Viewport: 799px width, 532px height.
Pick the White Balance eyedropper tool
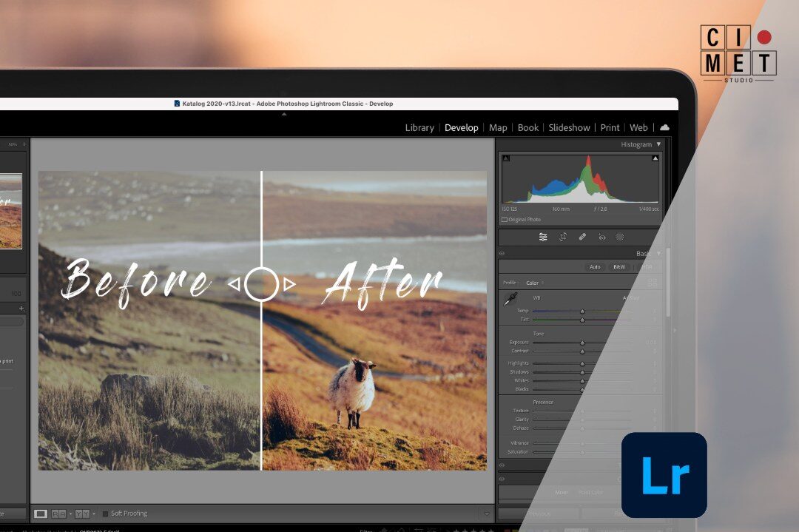click(510, 299)
